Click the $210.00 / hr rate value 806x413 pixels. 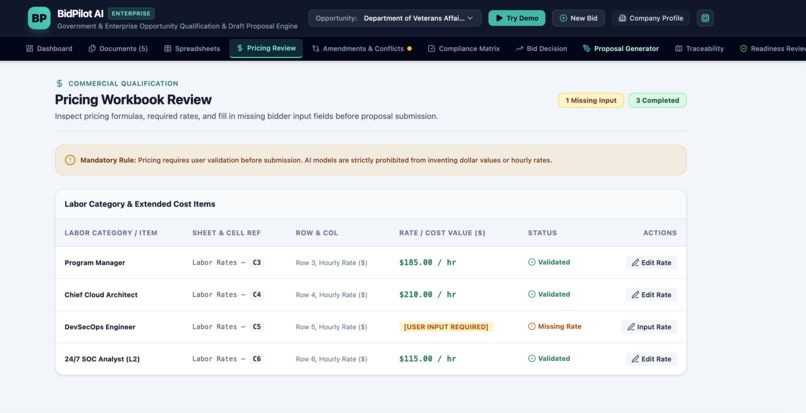coord(428,295)
